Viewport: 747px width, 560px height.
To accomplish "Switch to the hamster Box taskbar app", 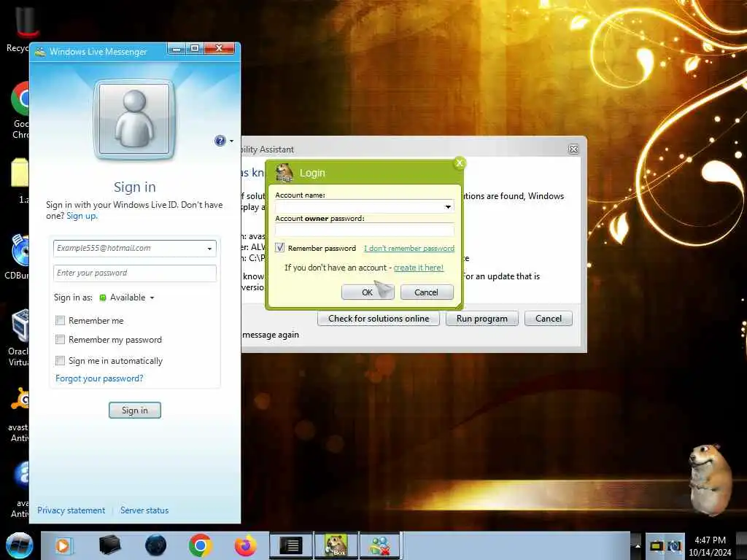I will pyautogui.click(x=336, y=545).
